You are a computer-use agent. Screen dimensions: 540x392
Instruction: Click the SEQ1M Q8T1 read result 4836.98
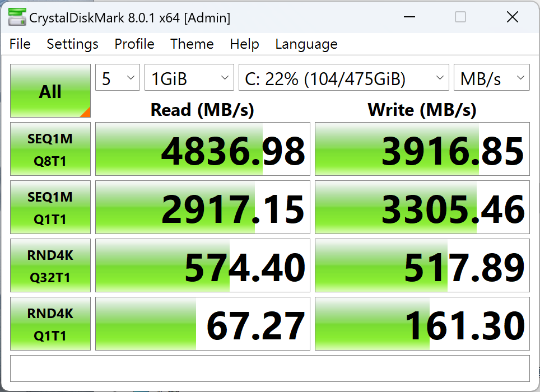pyautogui.click(x=203, y=149)
